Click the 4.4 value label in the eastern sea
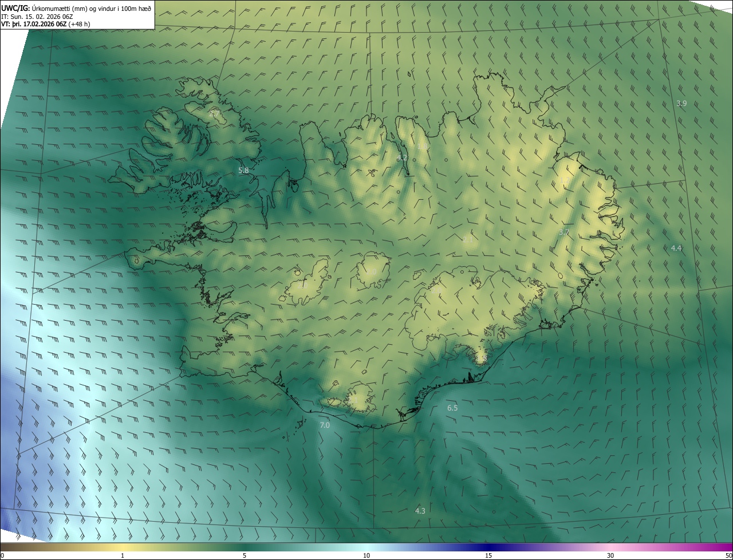The height and width of the screenshot is (560, 733). point(676,248)
